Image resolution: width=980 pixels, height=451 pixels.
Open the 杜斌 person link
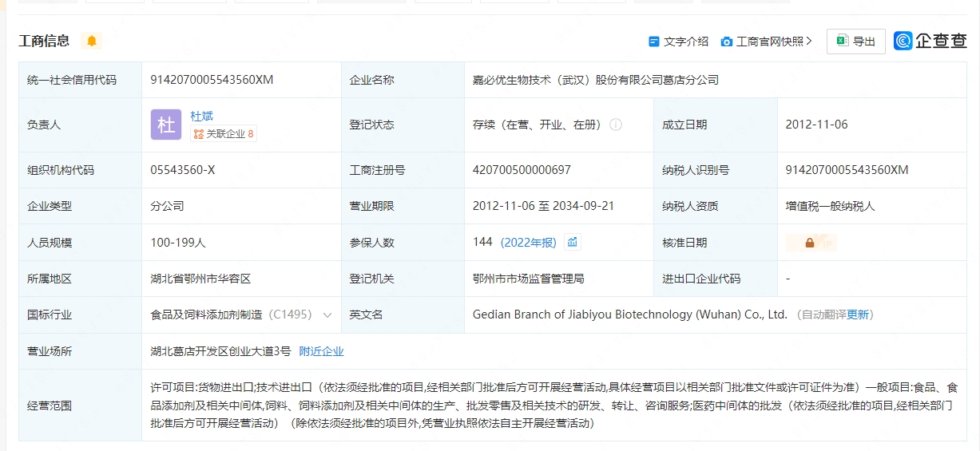pyautogui.click(x=202, y=117)
